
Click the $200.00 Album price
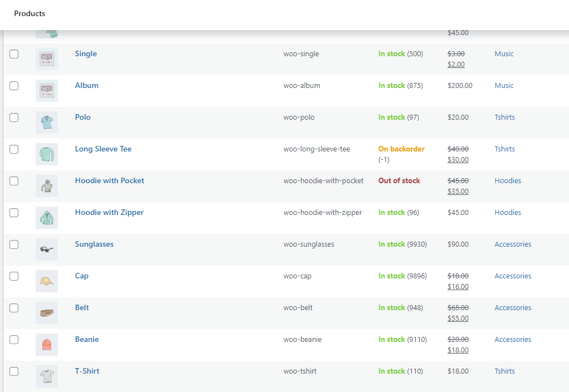point(460,86)
